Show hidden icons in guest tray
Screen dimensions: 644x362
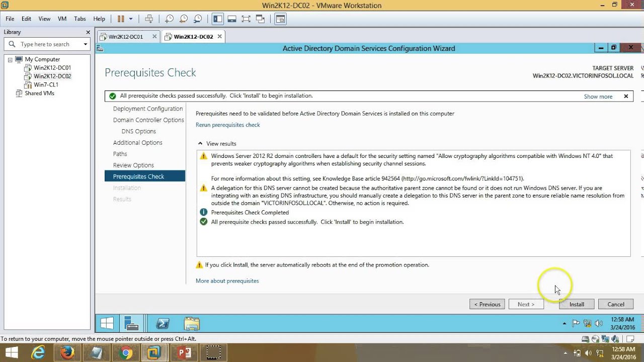pyautogui.click(x=565, y=324)
